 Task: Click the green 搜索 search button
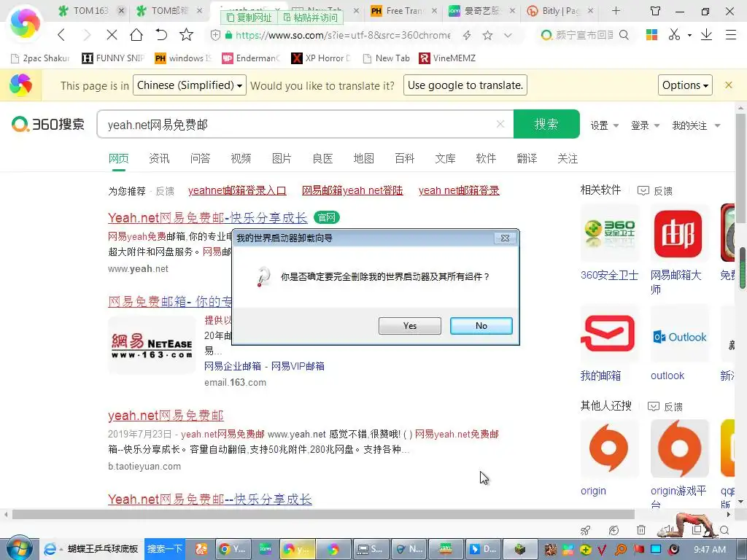(546, 124)
